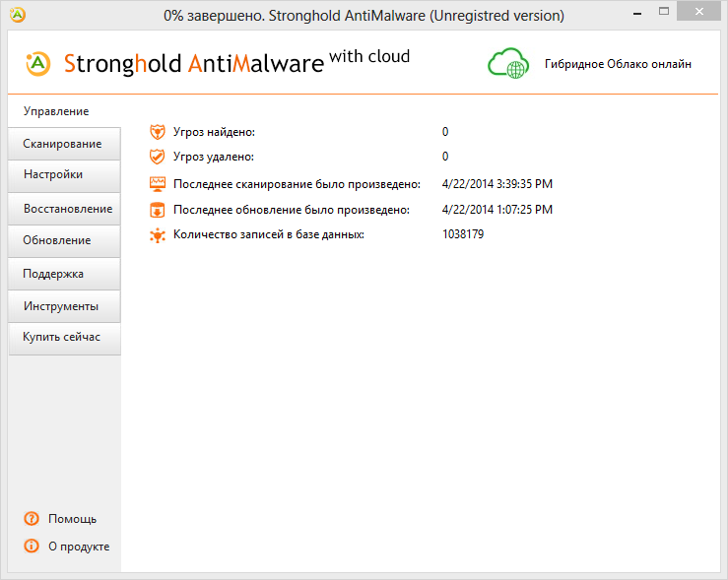
Task: Click the threats found shield icon
Action: 157,131
